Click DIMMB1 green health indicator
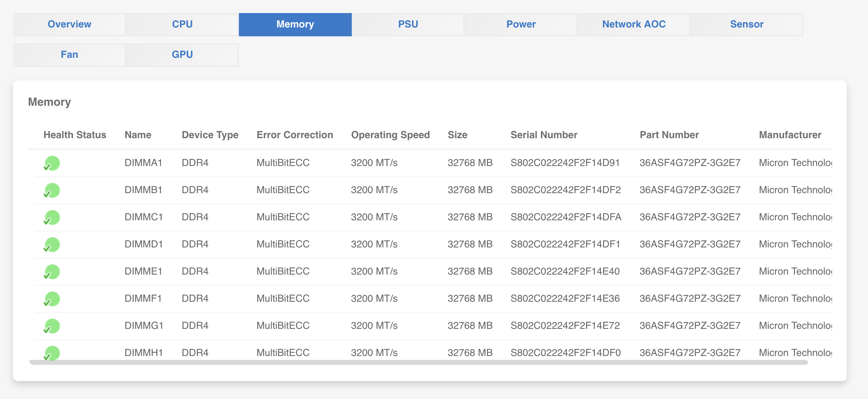The width and height of the screenshot is (868, 399). 52,190
